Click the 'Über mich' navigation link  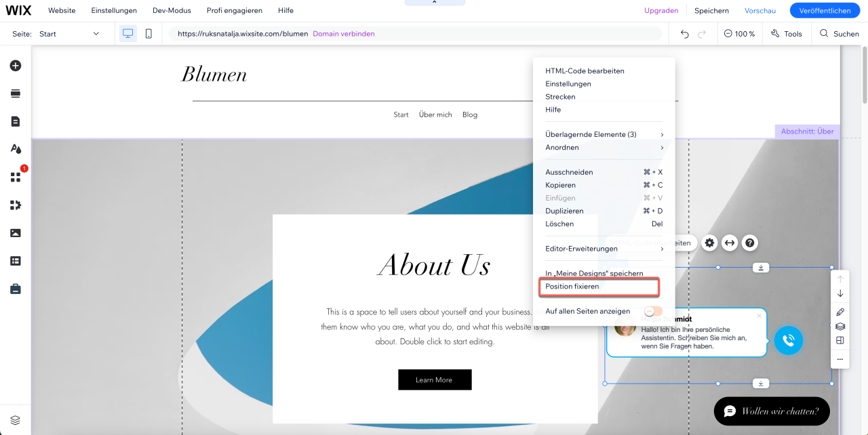(x=435, y=115)
